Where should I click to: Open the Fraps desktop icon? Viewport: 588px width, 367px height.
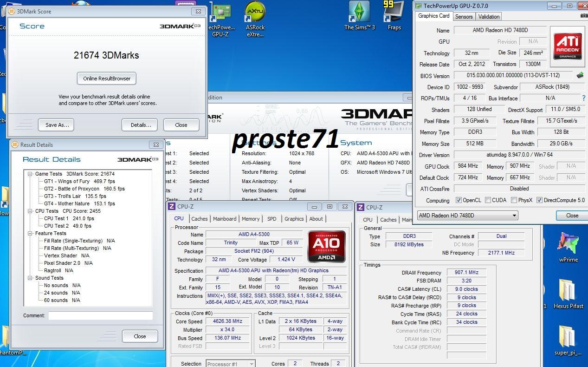tap(394, 16)
